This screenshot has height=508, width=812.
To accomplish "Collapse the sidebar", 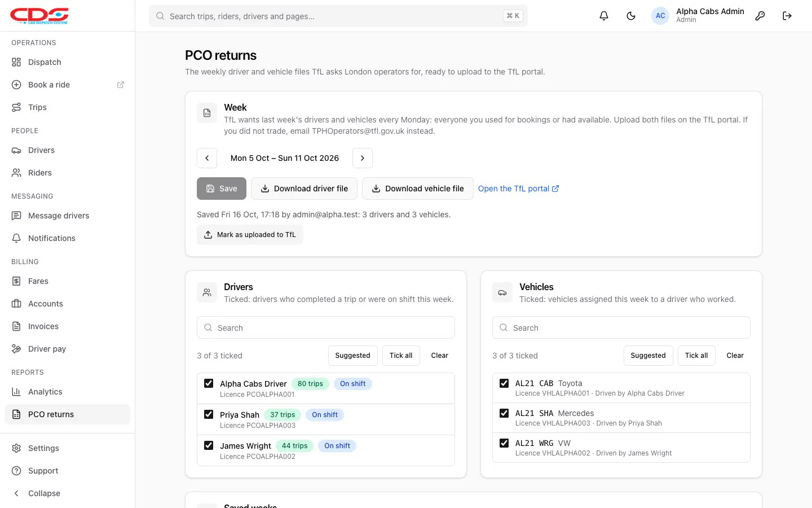I will 68,493.
